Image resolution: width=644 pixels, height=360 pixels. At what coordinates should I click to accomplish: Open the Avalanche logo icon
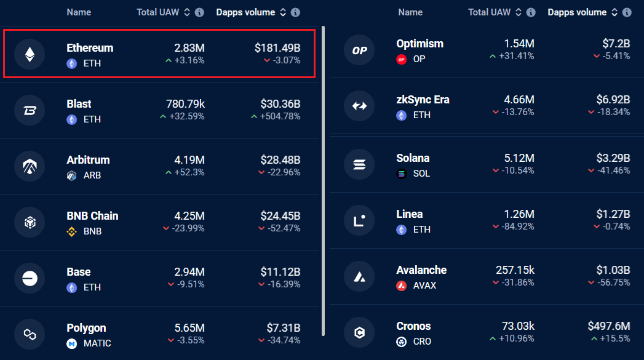[359, 276]
